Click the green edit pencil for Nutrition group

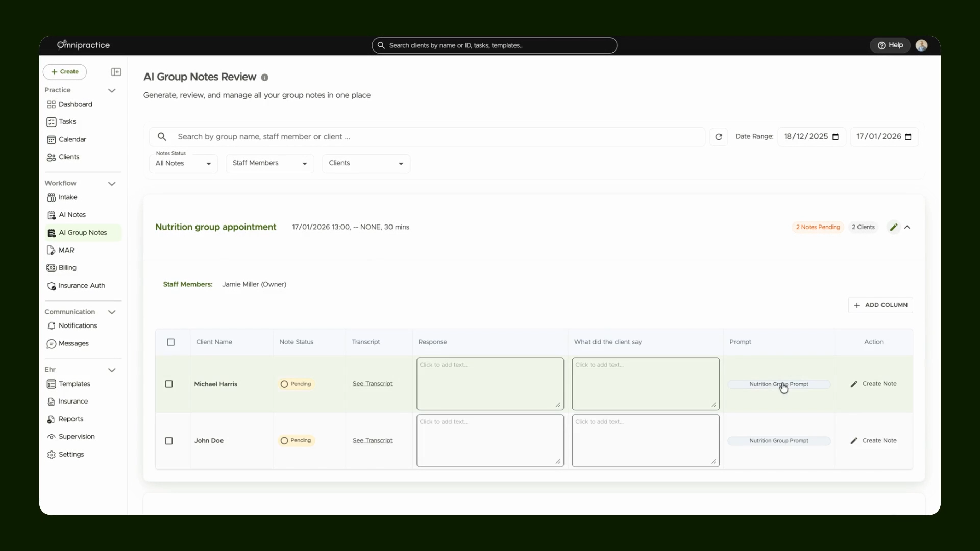pyautogui.click(x=893, y=227)
